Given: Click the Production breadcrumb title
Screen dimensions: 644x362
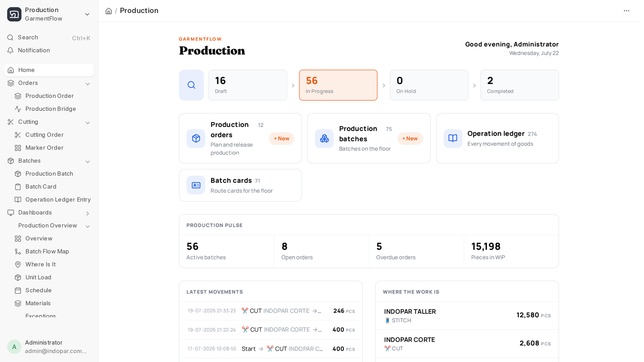Looking at the screenshot, I should coord(139,11).
